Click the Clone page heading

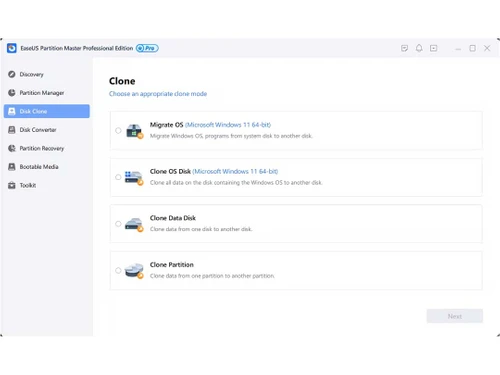pyautogui.click(x=122, y=81)
